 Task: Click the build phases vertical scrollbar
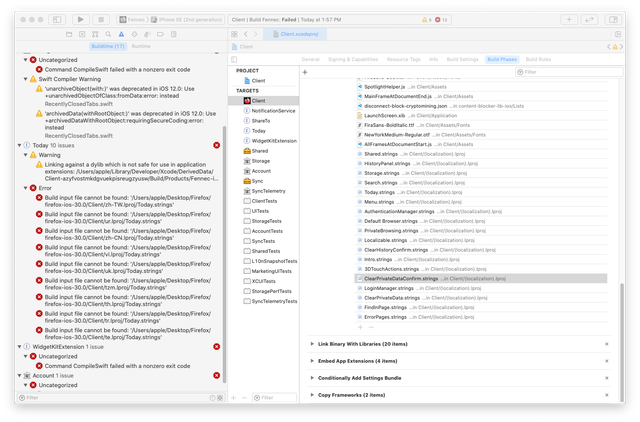click(x=622, y=341)
